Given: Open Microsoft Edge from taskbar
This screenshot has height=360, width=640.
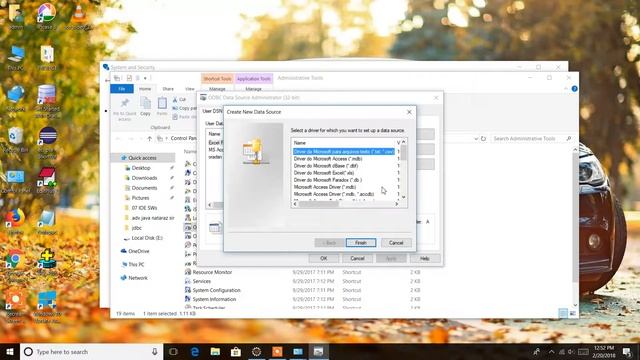Looking at the screenshot, I should (195, 351).
